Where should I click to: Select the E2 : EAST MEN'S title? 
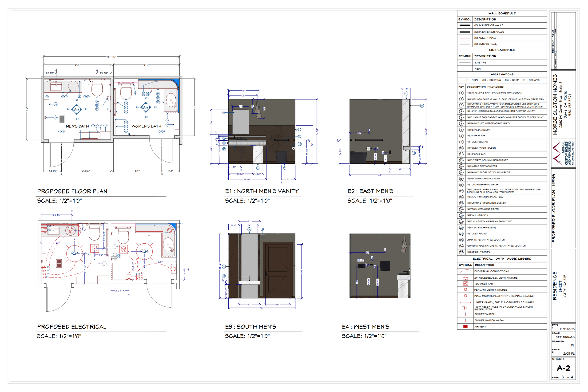click(370, 191)
